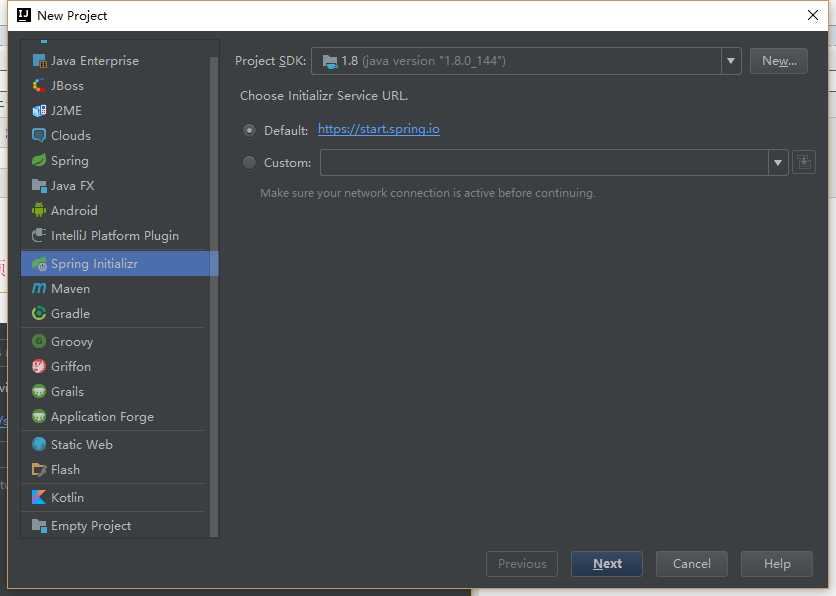Select the J2ME label

point(67,110)
